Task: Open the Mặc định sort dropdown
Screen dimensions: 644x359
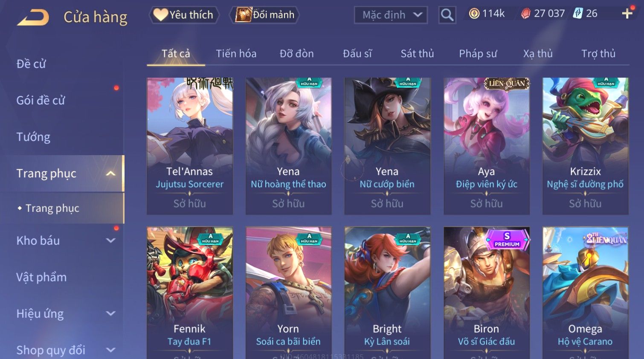Action: click(x=391, y=15)
